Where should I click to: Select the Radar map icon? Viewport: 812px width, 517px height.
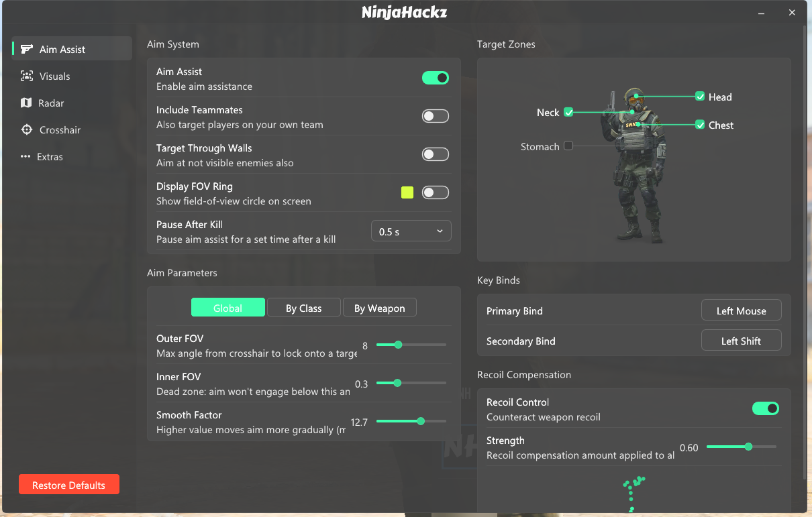click(x=26, y=103)
